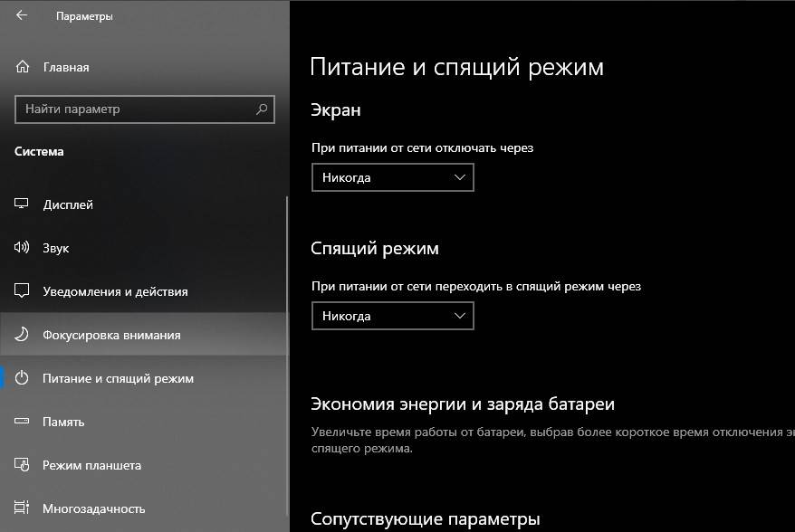Select the Питание и спящий режим menu label
The image size is (795, 532).
coord(118,378)
